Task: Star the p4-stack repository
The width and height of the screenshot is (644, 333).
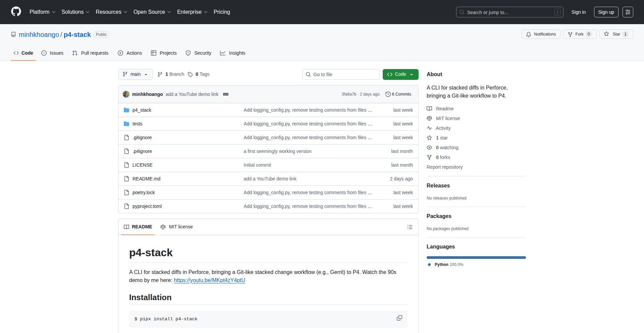Action: pyautogui.click(x=616, y=34)
